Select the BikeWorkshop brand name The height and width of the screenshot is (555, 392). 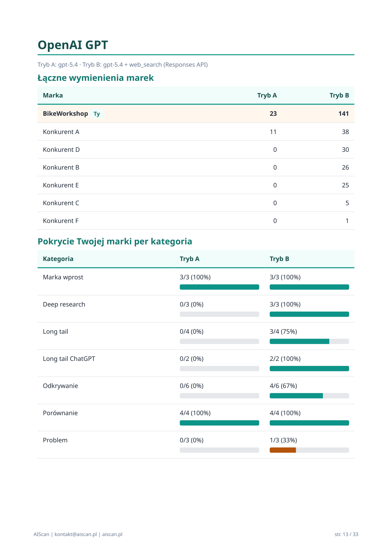tap(65, 113)
